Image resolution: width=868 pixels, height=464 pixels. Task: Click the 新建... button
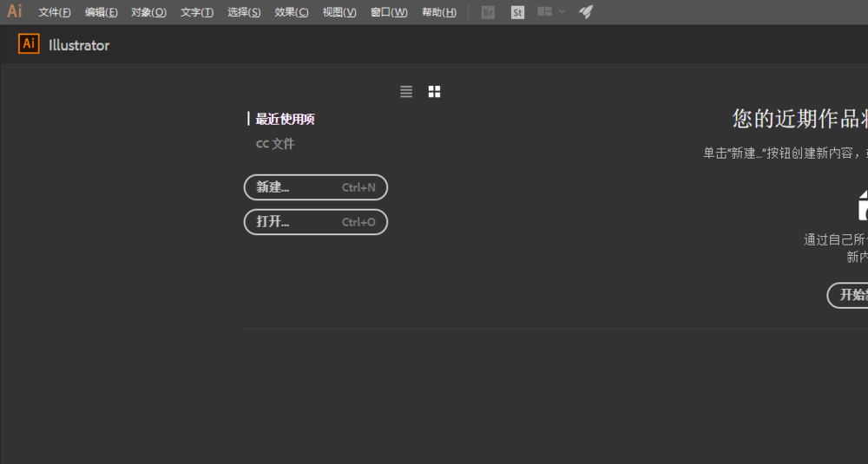coord(316,187)
